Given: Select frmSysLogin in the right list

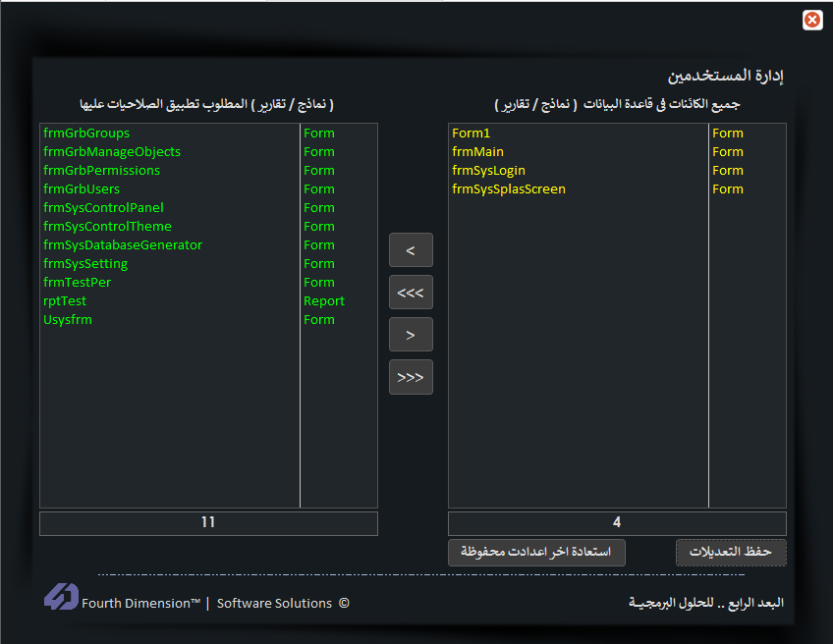Looking at the screenshot, I should point(488,171).
